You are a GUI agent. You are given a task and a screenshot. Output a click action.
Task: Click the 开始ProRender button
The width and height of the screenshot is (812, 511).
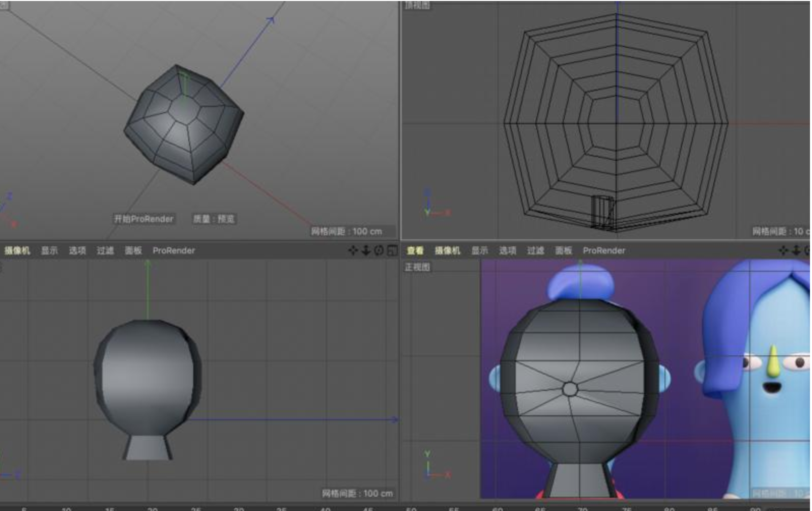[143, 219]
